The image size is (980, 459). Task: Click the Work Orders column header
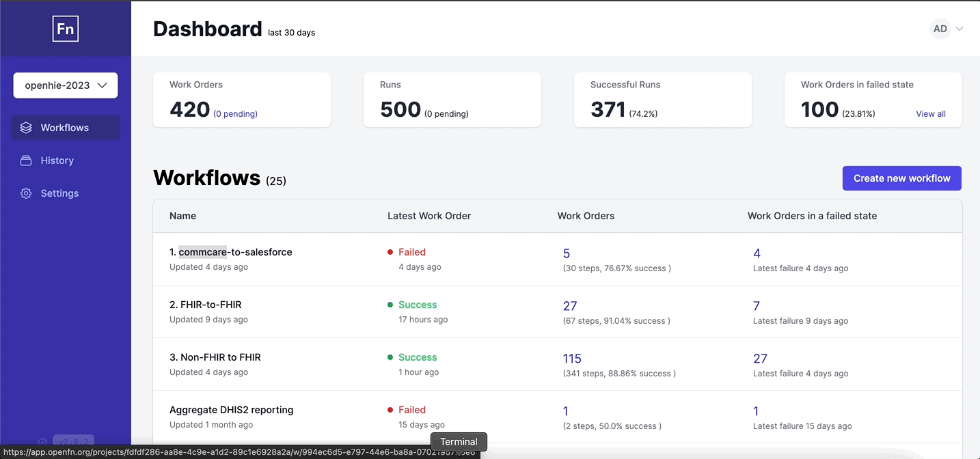coord(586,216)
